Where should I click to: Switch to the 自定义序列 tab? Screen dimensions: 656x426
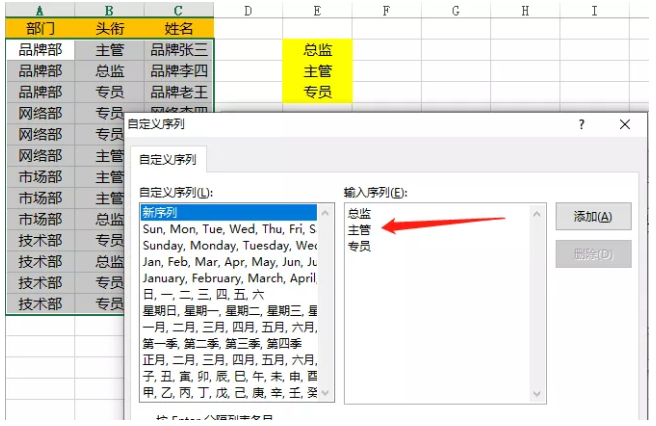tap(168, 159)
